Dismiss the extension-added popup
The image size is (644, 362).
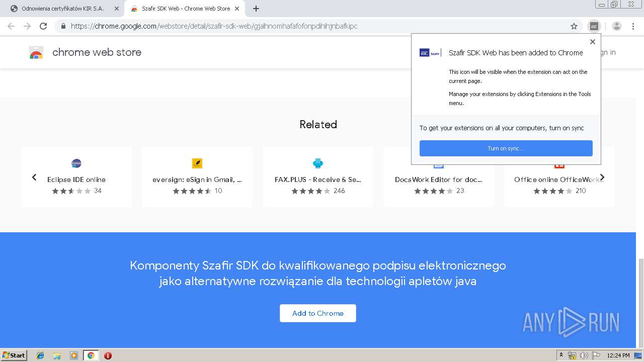[x=593, y=42]
